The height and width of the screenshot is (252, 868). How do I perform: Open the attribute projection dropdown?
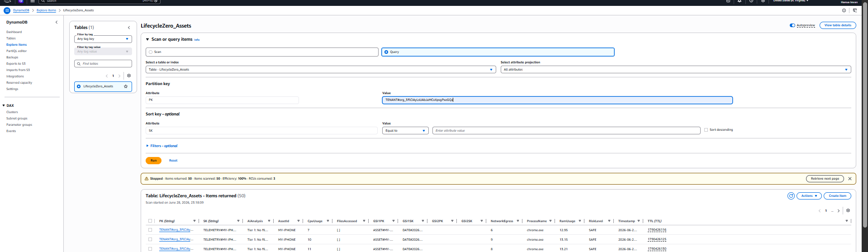pos(676,70)
